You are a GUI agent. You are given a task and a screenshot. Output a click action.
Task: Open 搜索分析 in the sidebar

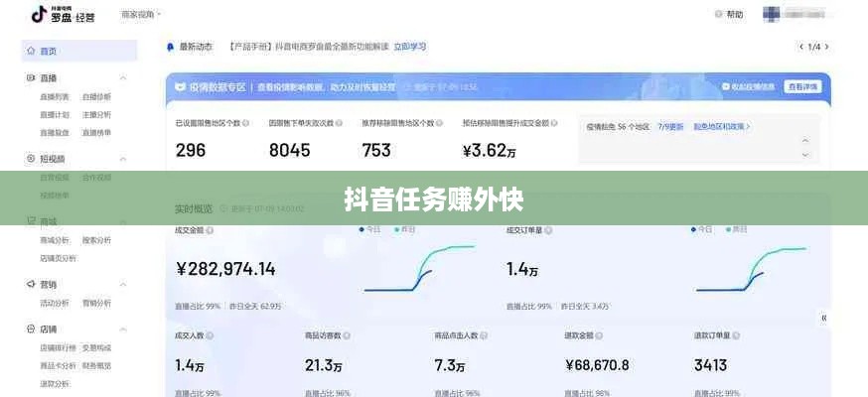click(x=97, y=240)
